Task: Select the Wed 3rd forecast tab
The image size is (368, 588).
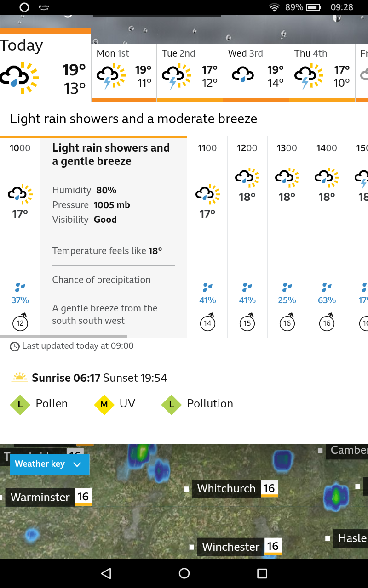Action: (x=256, y=72)
